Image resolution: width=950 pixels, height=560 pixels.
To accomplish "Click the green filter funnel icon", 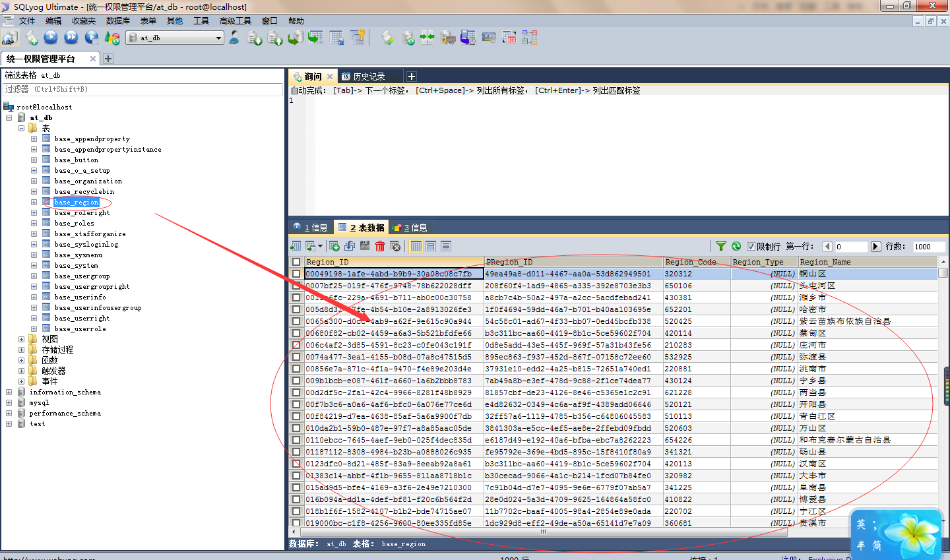I will [x=721, y=246].
